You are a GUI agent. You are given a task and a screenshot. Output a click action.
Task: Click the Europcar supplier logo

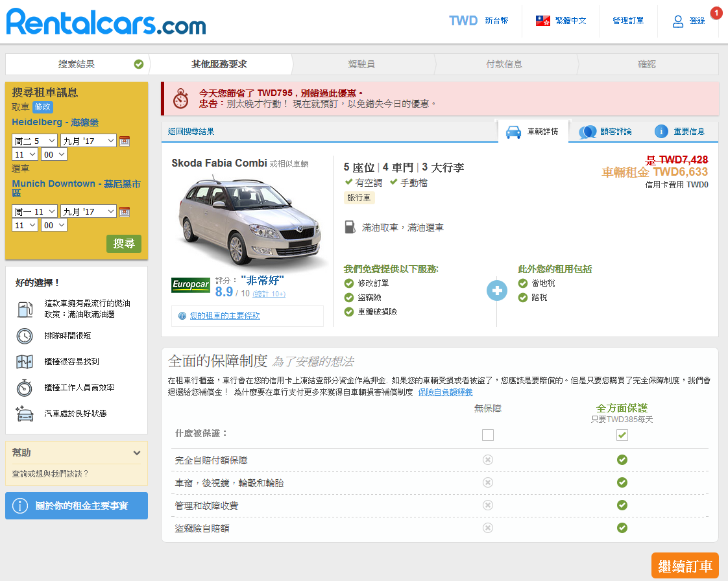pyautogui.click(x=191, y=285)
